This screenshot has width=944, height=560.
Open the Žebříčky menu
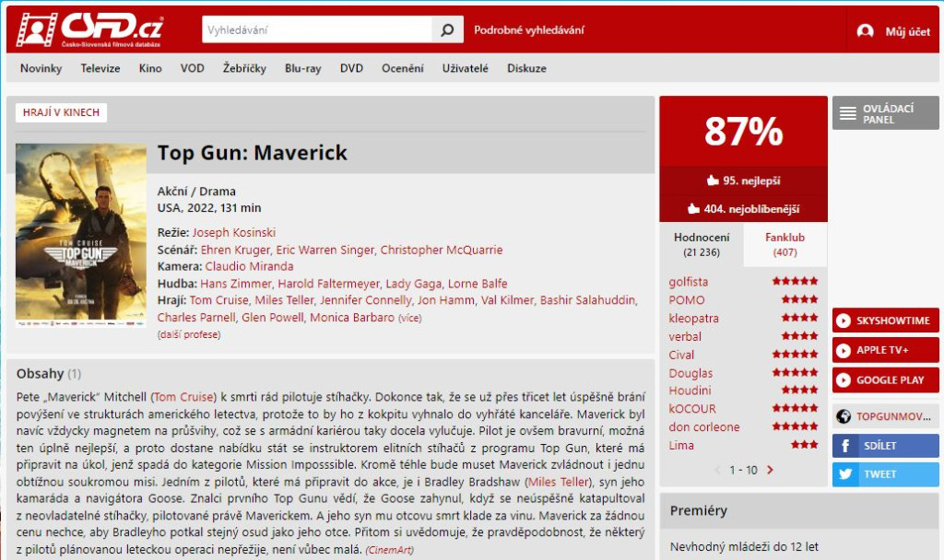244,68
